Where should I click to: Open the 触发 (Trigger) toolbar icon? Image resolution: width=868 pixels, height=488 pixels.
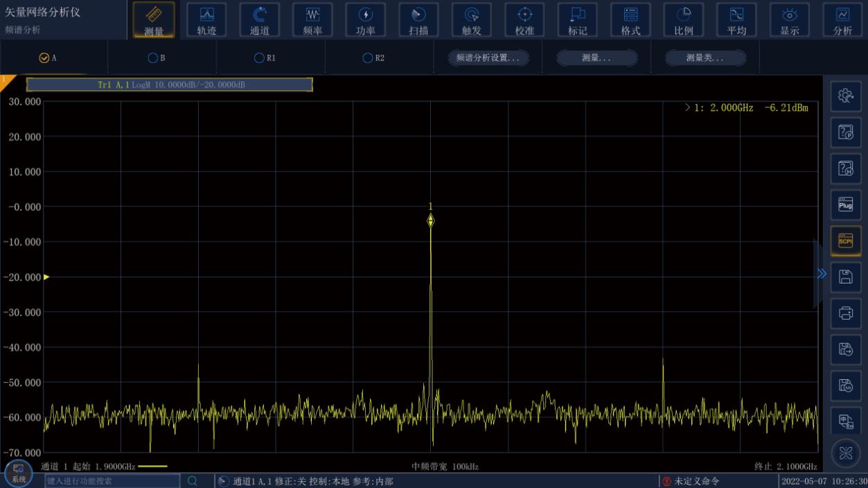tap(472, 20)
